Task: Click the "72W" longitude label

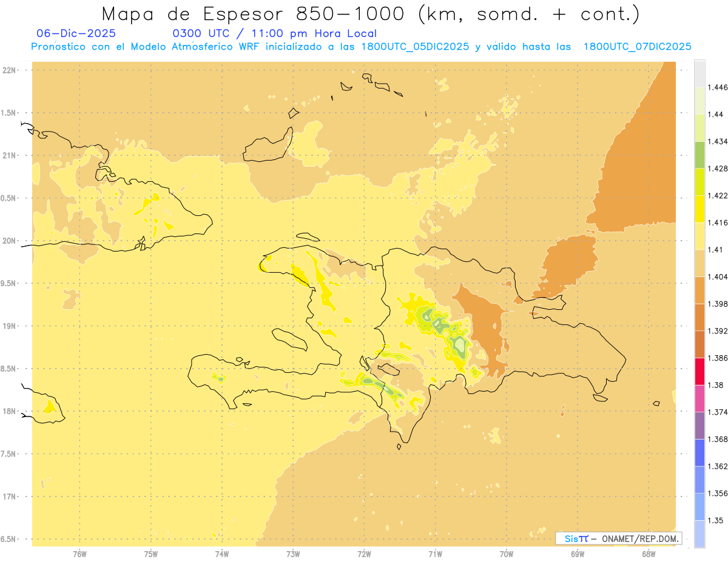Action: [x=365, y=554]
